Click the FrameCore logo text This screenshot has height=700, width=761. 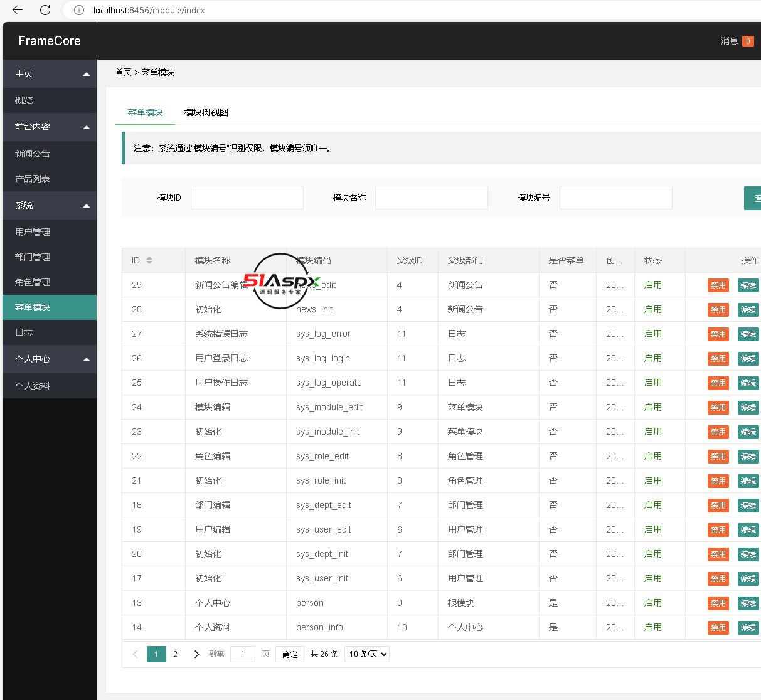point(50,41)
